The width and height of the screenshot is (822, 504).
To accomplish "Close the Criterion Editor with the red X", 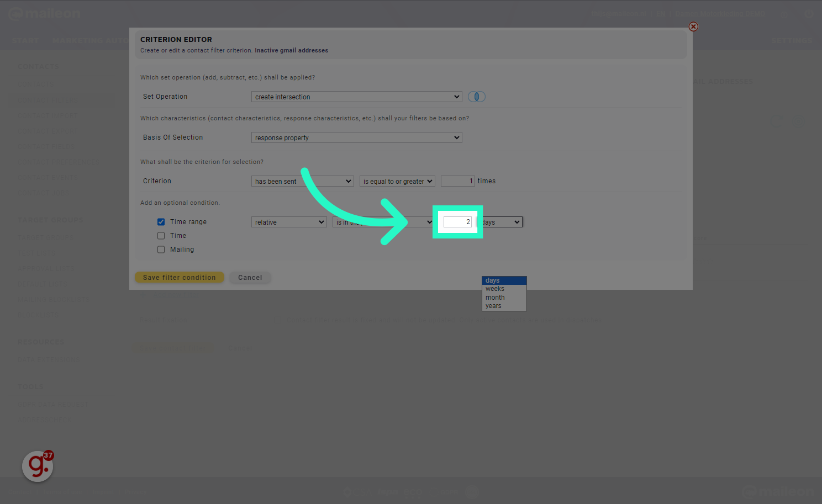I will (x=693, y=26).
